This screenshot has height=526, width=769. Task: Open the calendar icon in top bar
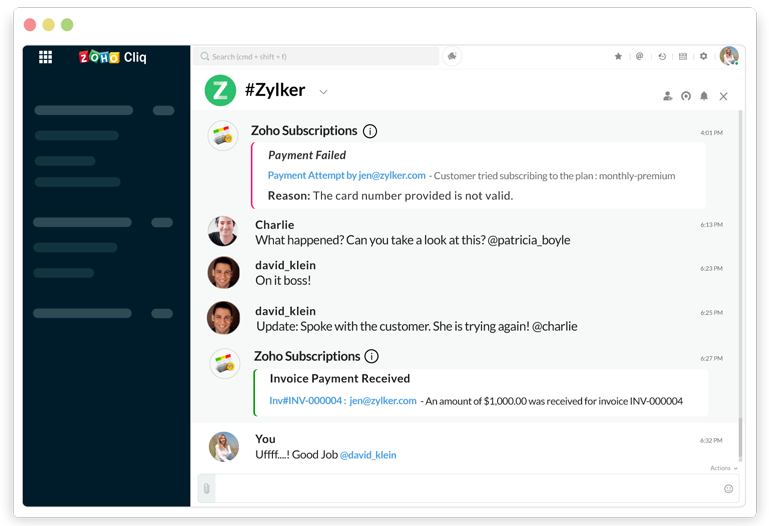683,56
